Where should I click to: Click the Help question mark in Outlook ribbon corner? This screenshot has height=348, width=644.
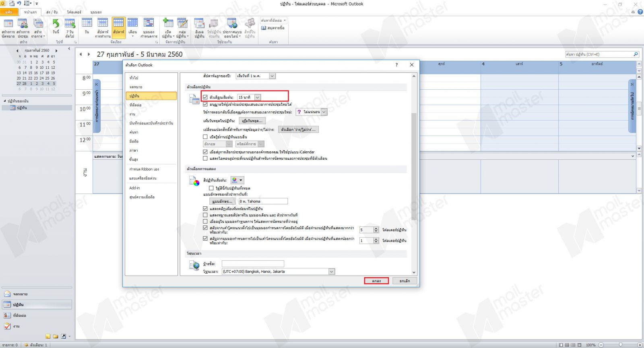[640, 12]
